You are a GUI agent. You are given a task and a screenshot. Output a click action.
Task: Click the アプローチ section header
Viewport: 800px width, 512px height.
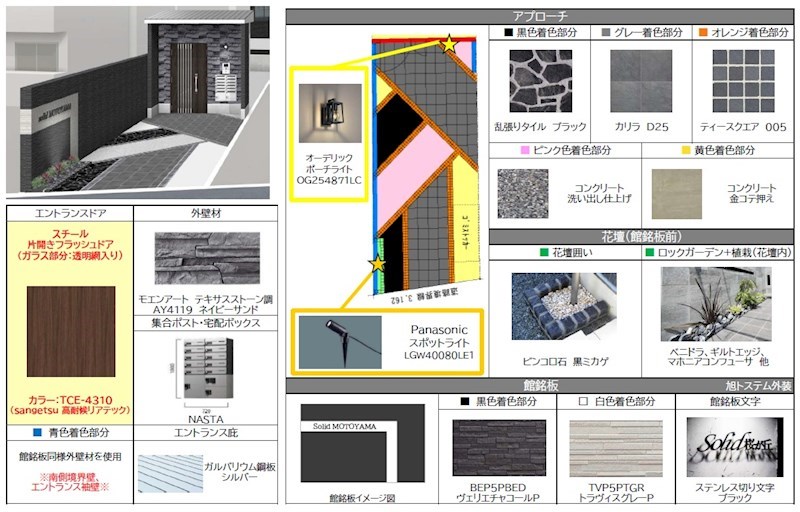540,16
